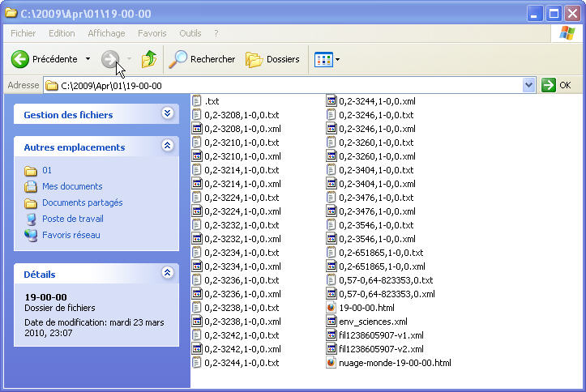
Task: Select icon of 0,2-3224,1-0,0.txt
Action: (x=197, y=198)
